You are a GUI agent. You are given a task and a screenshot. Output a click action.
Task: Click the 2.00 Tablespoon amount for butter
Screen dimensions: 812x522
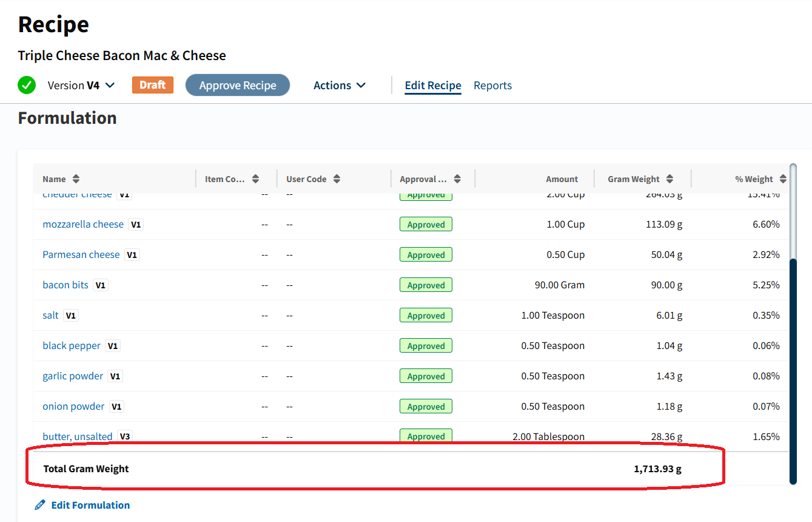[x=549, y=436]
